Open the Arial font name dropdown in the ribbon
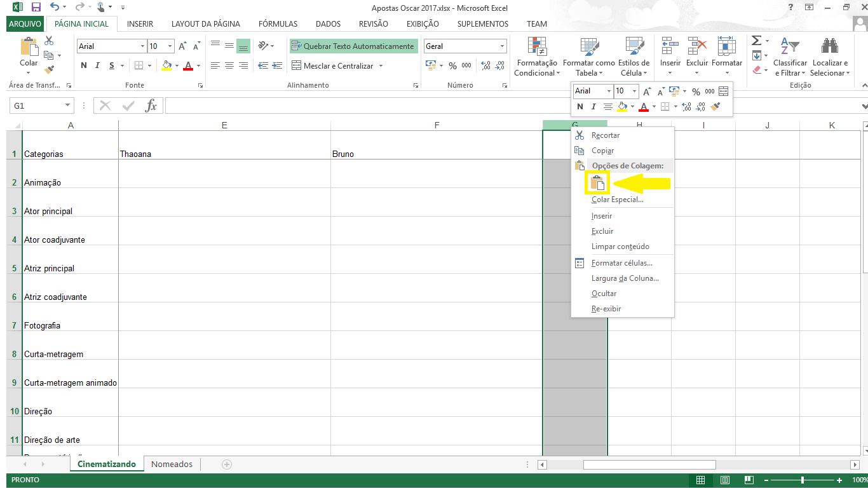The image size is (868, 488). (142, 46)
